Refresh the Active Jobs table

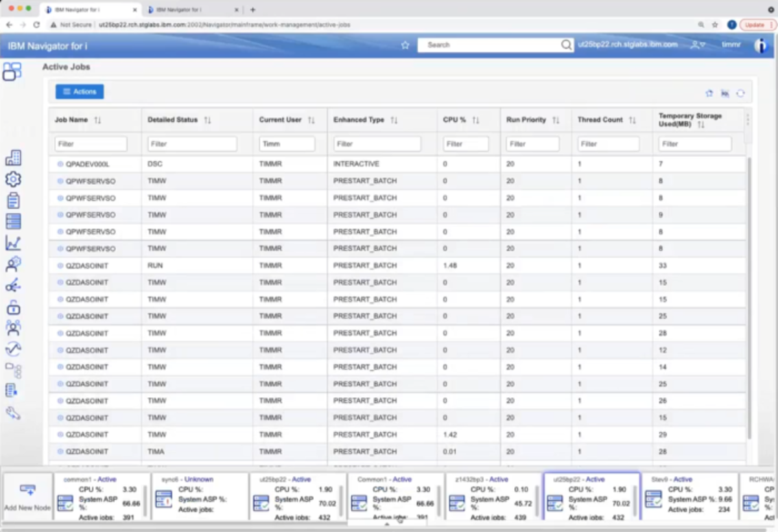click(740, 93)
